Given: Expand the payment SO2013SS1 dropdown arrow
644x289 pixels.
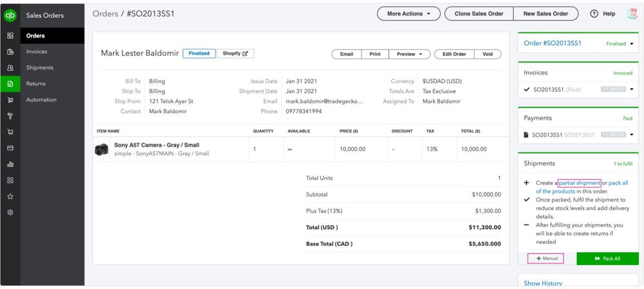Looking at the screenshot, I should coord(631,135).
